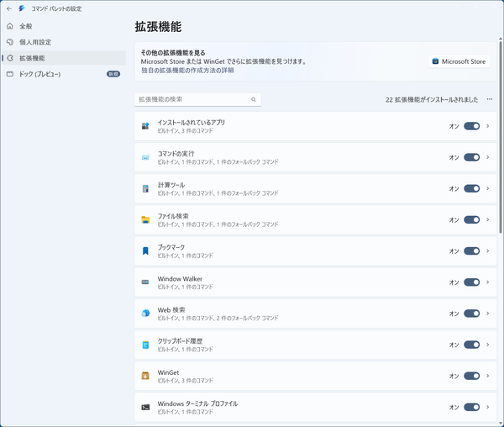Click the Command Palette lightning logo
The image size is (504, 427).
click(22, 8)
